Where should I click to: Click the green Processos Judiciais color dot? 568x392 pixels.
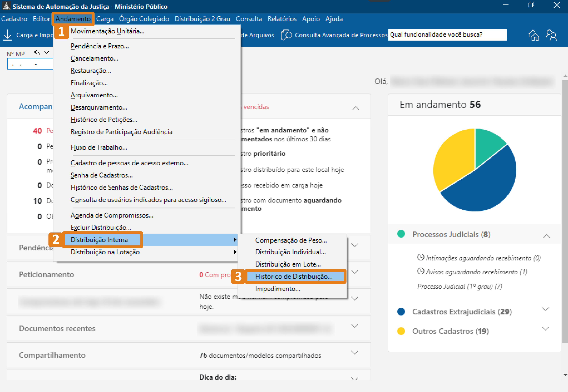(x=401, y=234)
